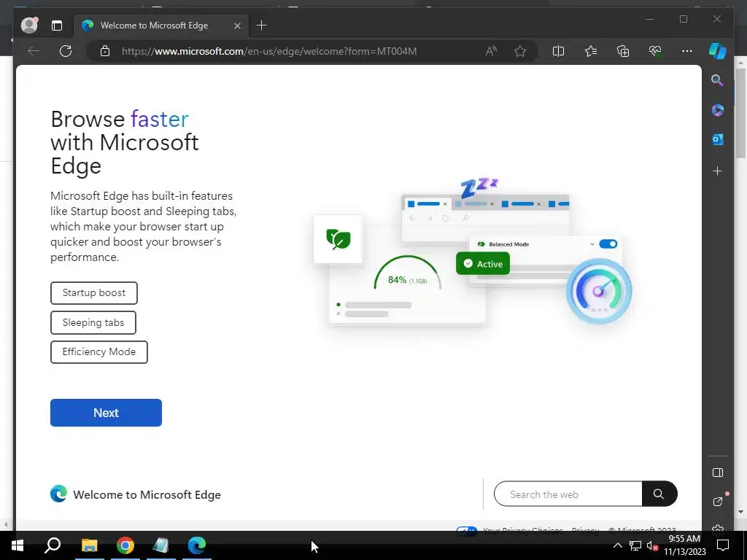Close the Welcome to Microsoft Edge tab
Viewport: 747px width, 560px height.
pos(237,26)
